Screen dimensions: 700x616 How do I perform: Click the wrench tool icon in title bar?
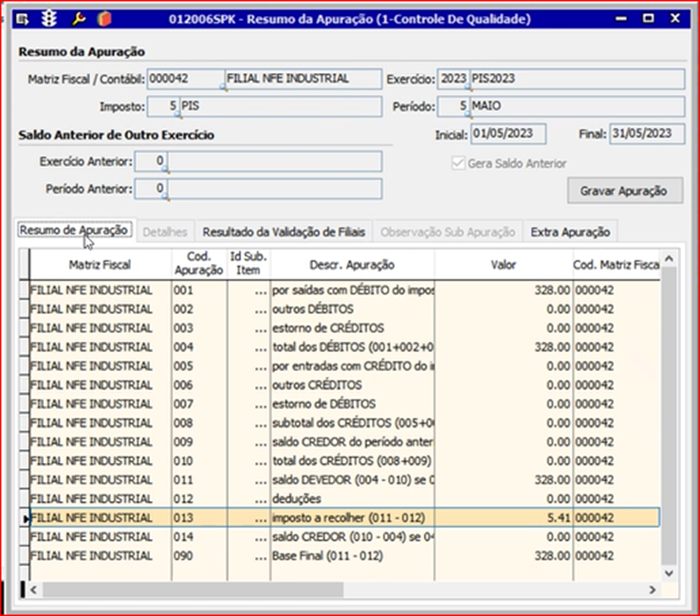click(x=79, y=19)
